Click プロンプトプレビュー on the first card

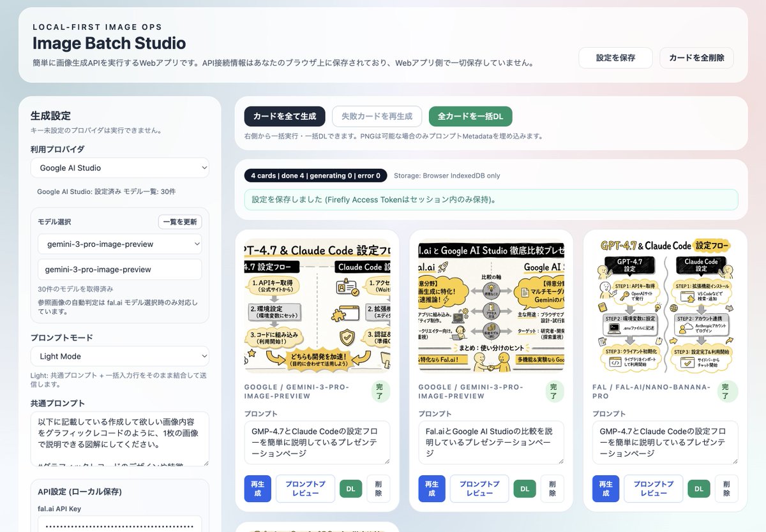pyautogui.click(x=305, y=489)
